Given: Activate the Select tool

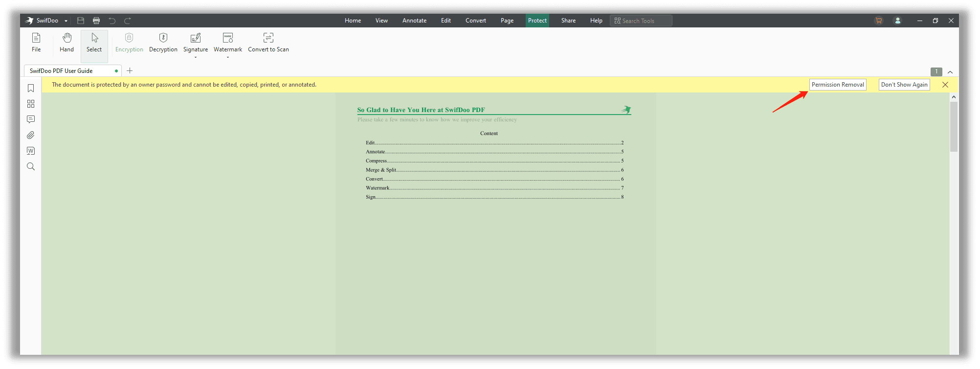Looking at the screenshot, I should pos(94,46).
